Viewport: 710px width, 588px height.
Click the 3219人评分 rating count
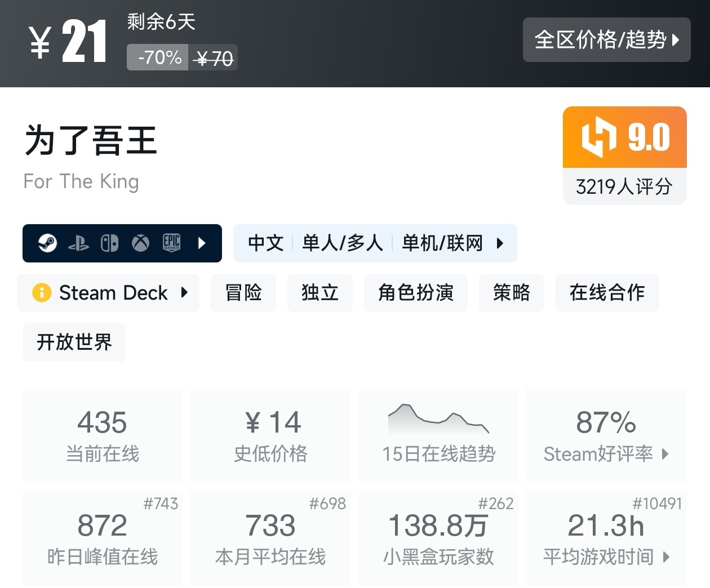624,186
